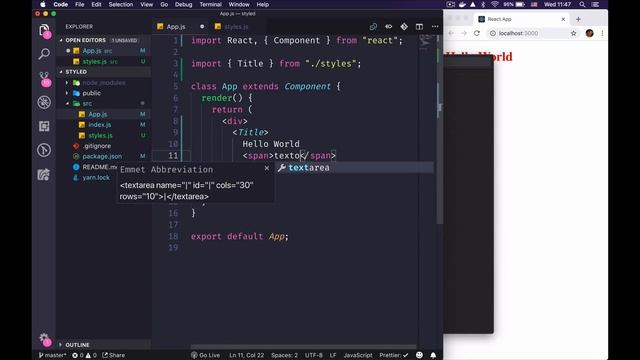This screenshot has width=640, height=360.
Task: Open the GitLens circular icon in activity bar
Action: tap(44, 150)
